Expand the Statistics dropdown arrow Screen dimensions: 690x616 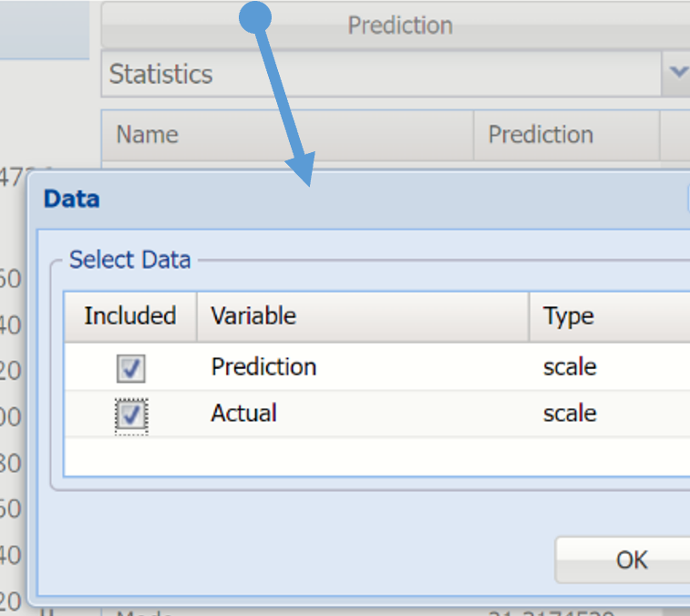677,73
